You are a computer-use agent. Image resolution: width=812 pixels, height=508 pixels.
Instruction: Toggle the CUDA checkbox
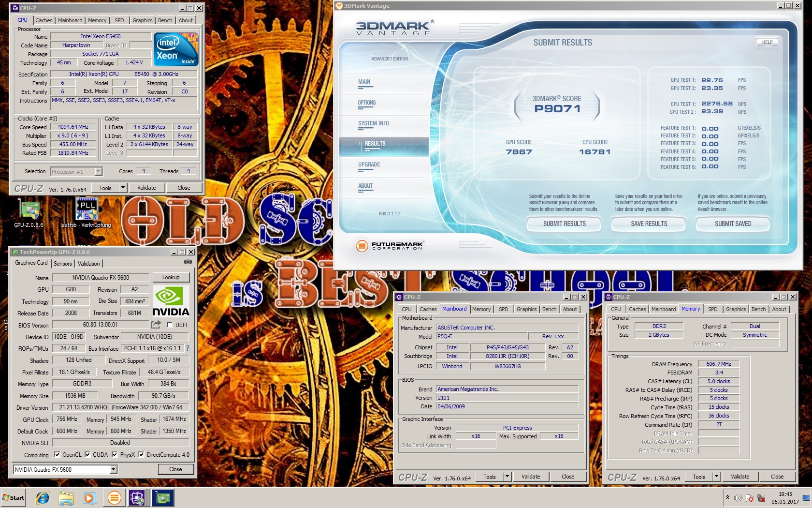click(87, 454)
